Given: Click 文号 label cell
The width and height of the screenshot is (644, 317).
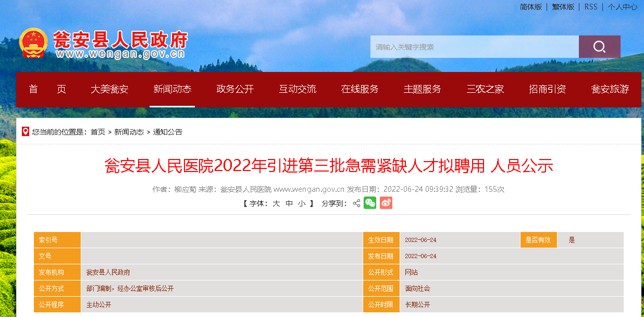Looking at the screenshot, I should [x=57, y=256].
